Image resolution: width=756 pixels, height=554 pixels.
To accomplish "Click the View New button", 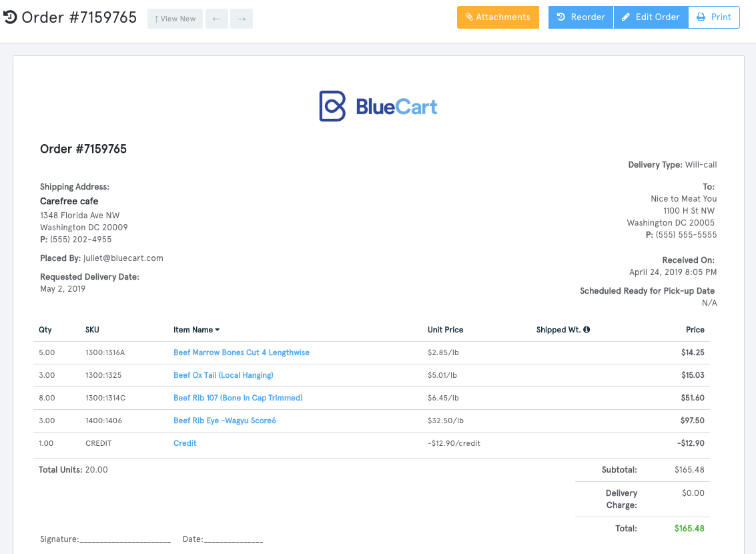I will click(175, 19).
